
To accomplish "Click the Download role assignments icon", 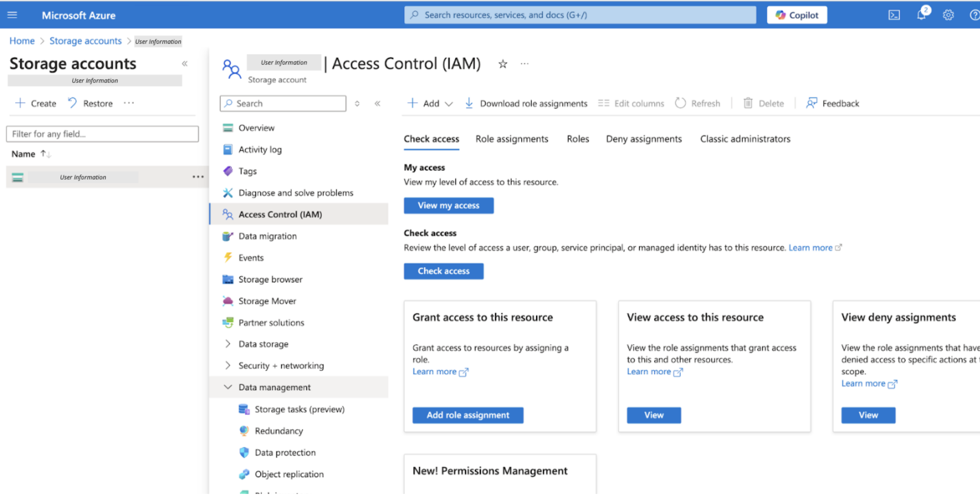I will [x=469, y=103].
